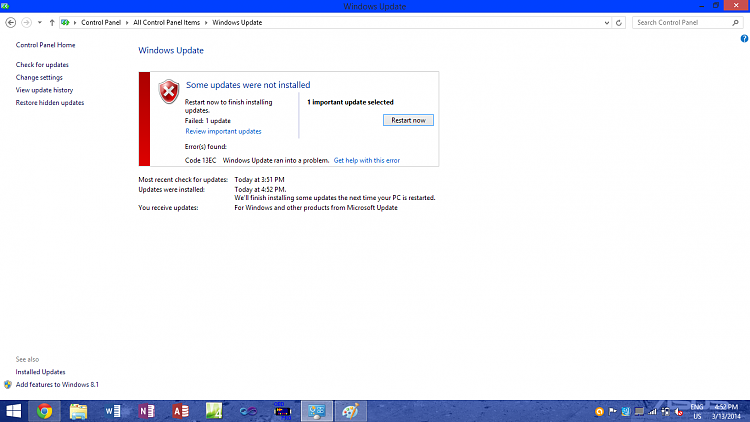Screen dimensions: 750x422
Task: Expand the address bar history dropdown
Action: click(607, 22)
